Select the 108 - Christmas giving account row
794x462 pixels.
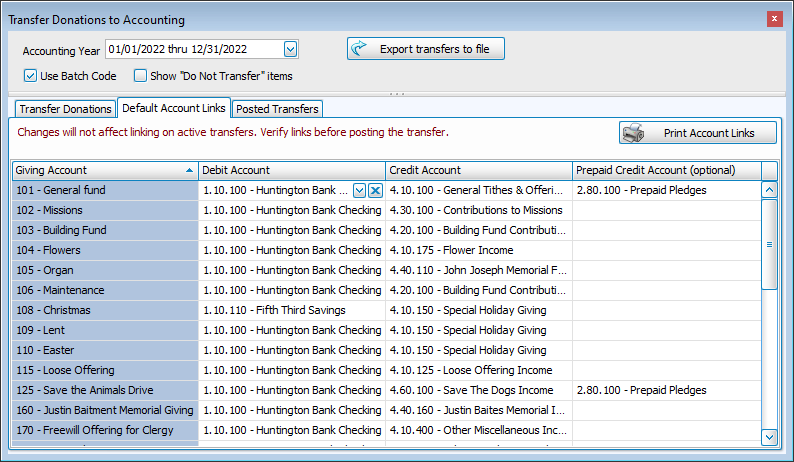tap(105, 310)
